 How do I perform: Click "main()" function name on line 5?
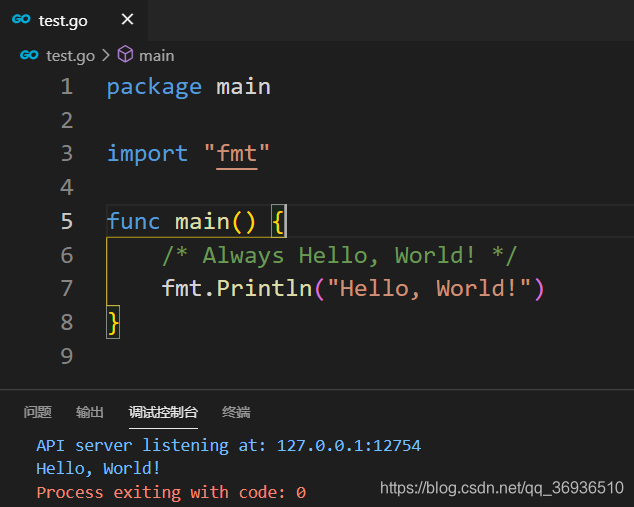(216, 222)
